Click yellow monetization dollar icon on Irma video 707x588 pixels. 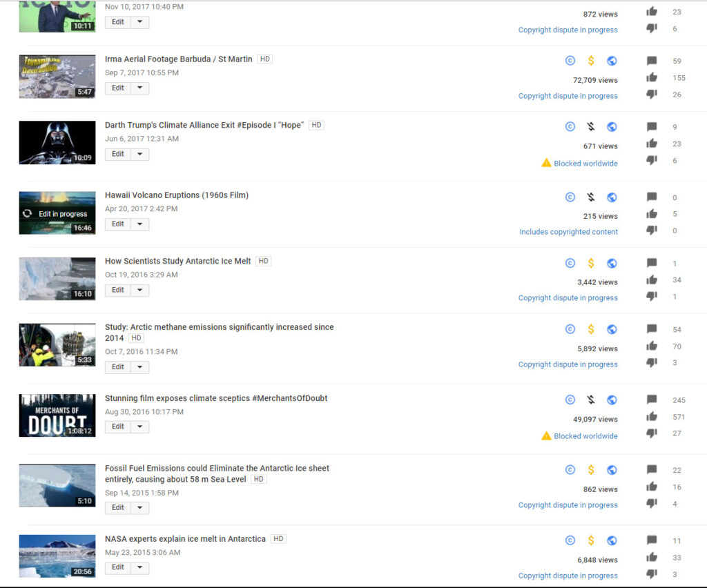[x=591, y=61]
